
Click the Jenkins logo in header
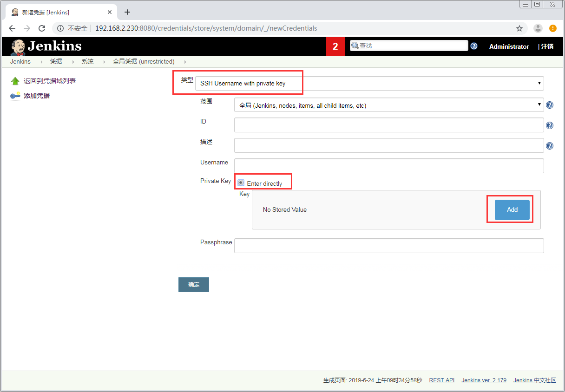pyautogui.click(x=46, y=46)
